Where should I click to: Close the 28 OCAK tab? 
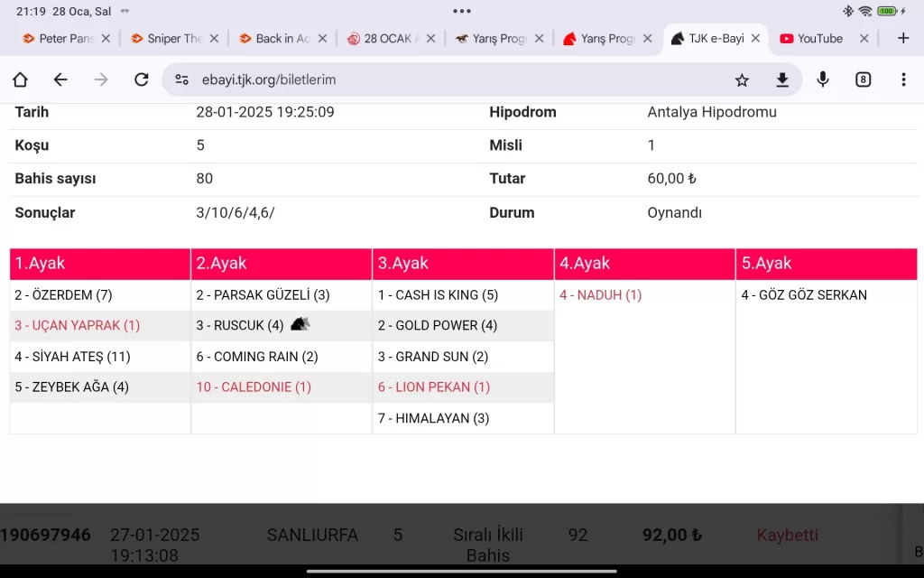click(x=430, y=38)
